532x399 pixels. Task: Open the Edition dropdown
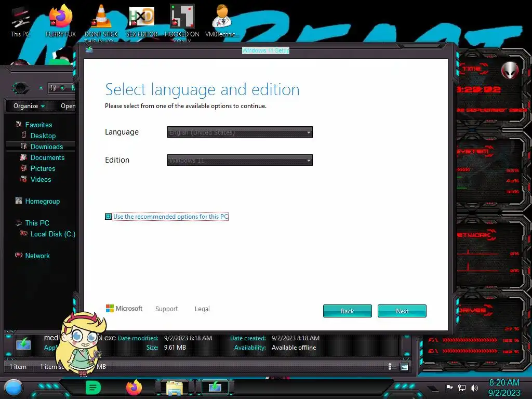[240, 160]
